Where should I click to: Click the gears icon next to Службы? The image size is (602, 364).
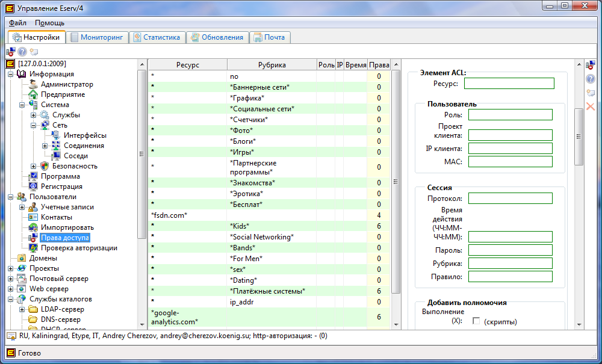click(x=45, y=115)
